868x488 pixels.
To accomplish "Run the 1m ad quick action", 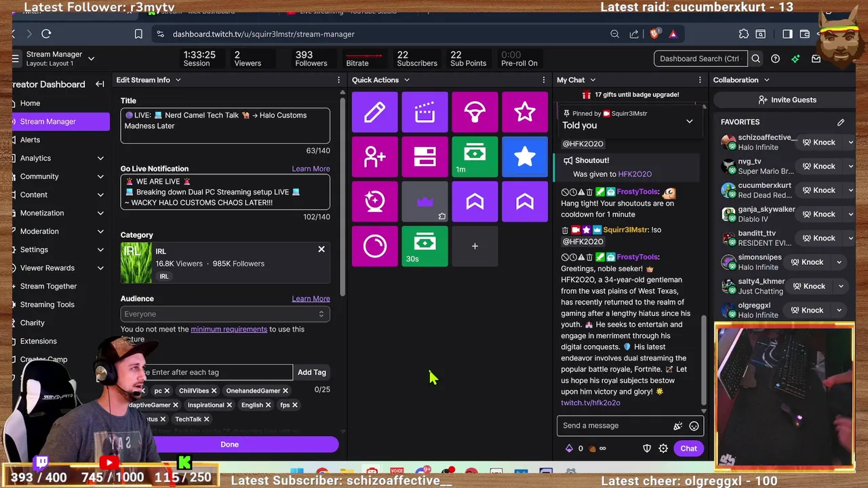I will click(x=475, y=157).
